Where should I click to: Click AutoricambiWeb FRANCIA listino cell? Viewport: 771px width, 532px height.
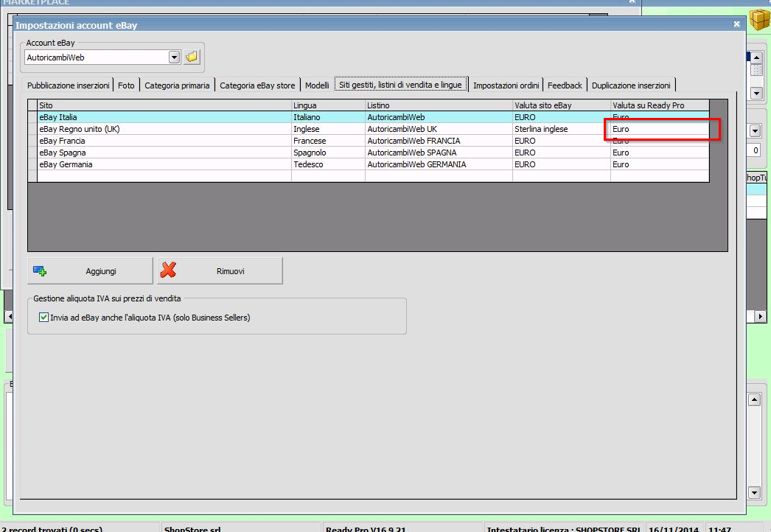[x=439, y=141]
